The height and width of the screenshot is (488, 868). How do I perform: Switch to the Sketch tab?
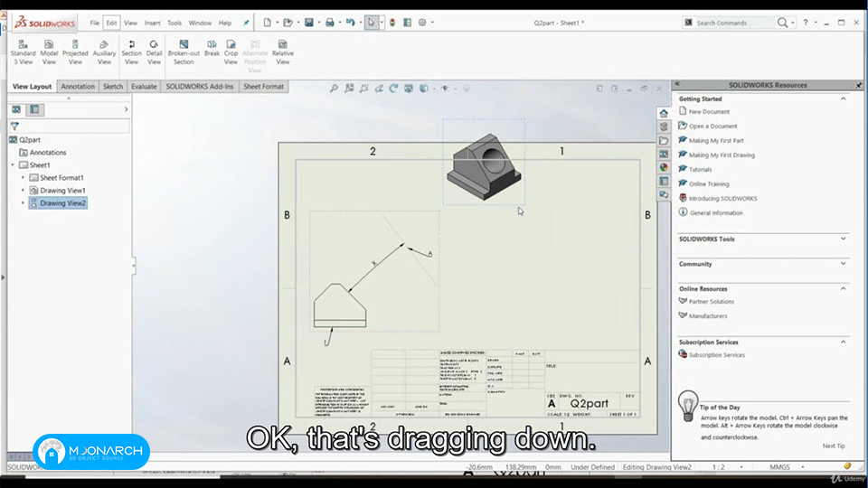(x=113, y=87)
